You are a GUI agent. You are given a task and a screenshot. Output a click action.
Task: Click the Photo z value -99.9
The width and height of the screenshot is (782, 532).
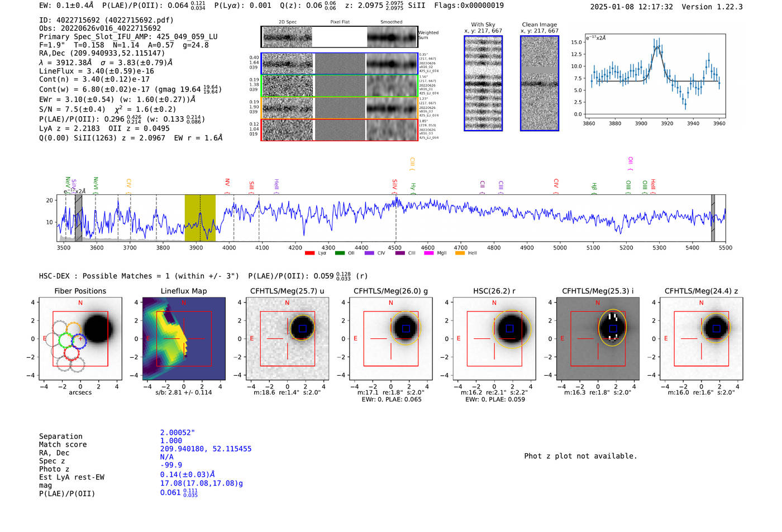tap(171, 465)
